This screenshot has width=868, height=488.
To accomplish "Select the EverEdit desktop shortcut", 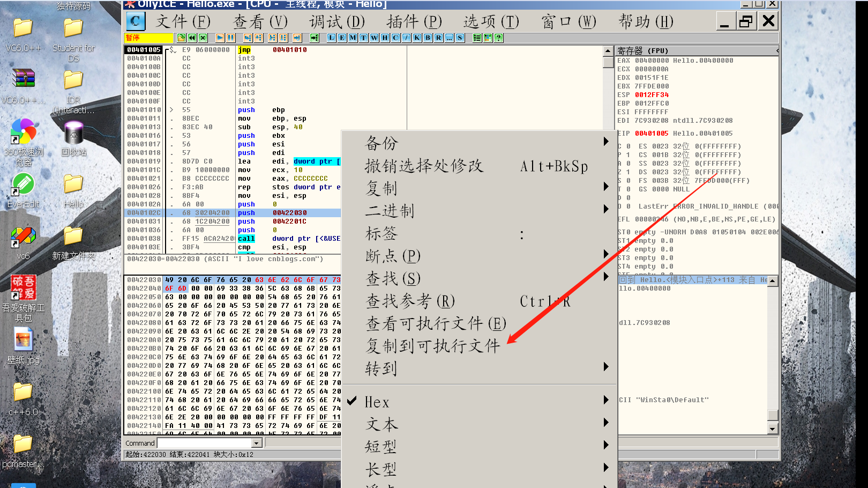I will pos(24,190).
